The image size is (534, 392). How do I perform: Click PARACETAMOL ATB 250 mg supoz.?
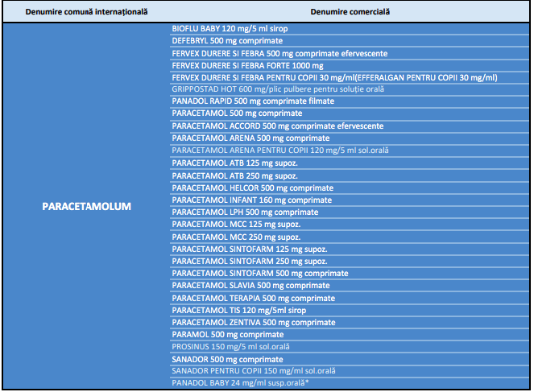[350, 175]
